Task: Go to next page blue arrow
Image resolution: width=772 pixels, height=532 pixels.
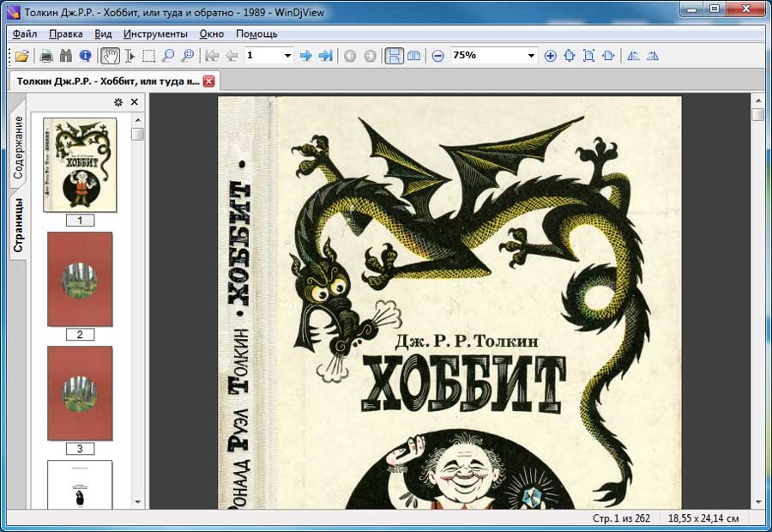Action: [305, 56]
